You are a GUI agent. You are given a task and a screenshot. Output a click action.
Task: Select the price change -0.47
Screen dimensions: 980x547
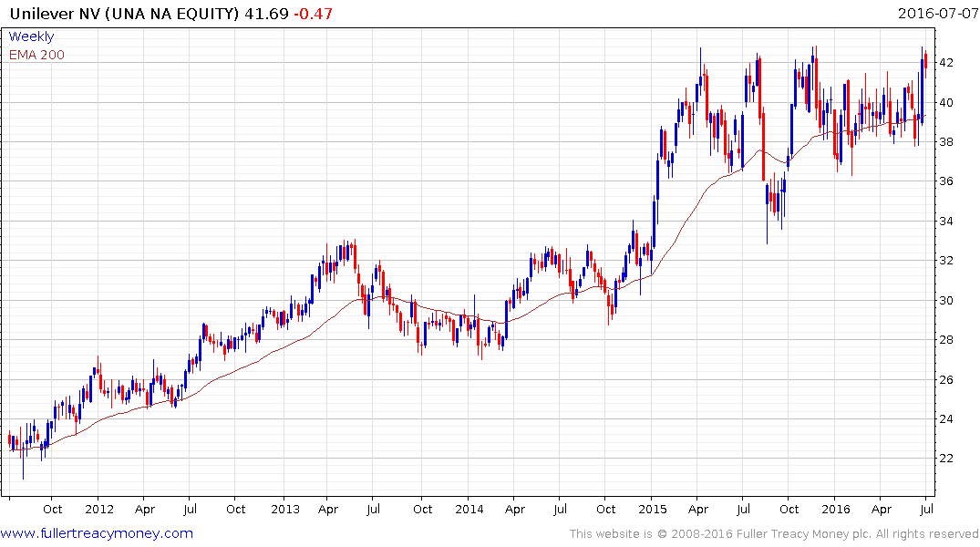(313, 13)
